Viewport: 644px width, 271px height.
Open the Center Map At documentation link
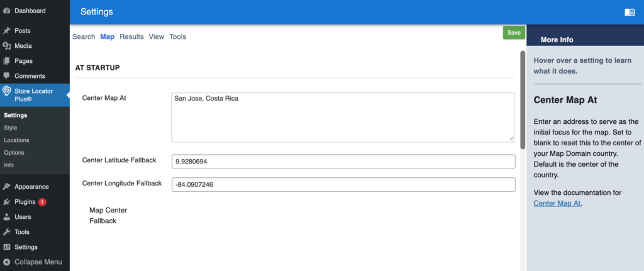[x=557, y=203]
